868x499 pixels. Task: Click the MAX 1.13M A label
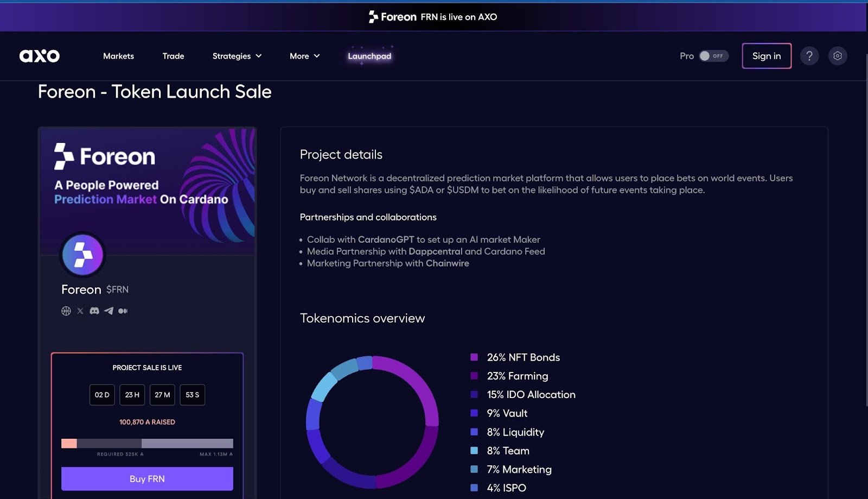(216, 454)
